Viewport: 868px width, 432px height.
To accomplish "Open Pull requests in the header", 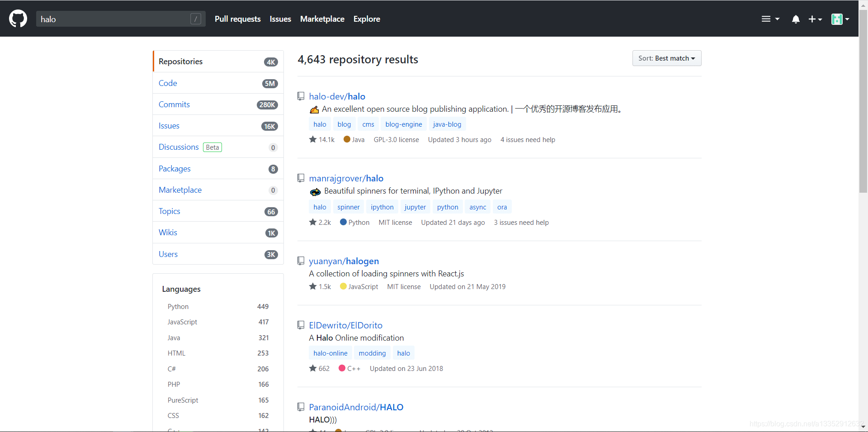I will click(x=238, y=19).
